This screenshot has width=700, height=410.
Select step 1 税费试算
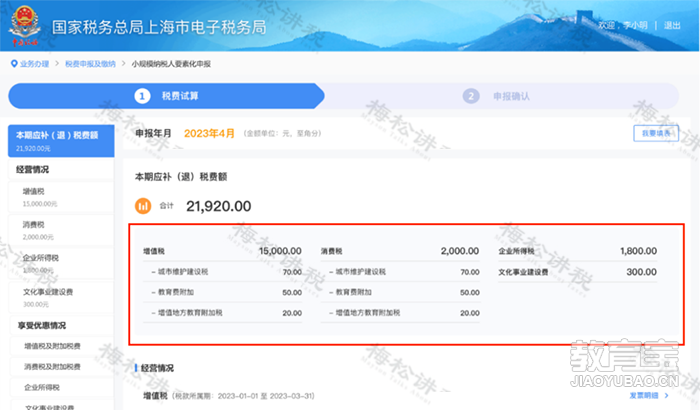pyautogui.click(x=166, y=96)
